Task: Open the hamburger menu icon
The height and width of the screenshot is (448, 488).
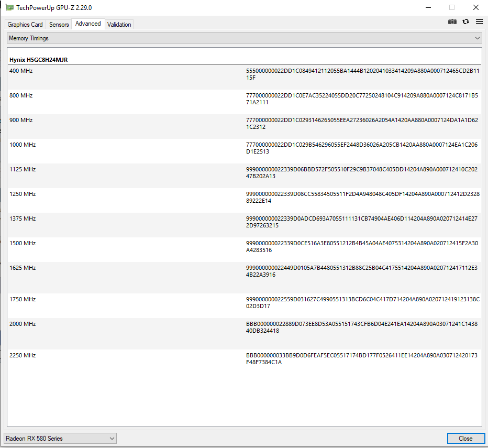Action: [x=479, y=21]
